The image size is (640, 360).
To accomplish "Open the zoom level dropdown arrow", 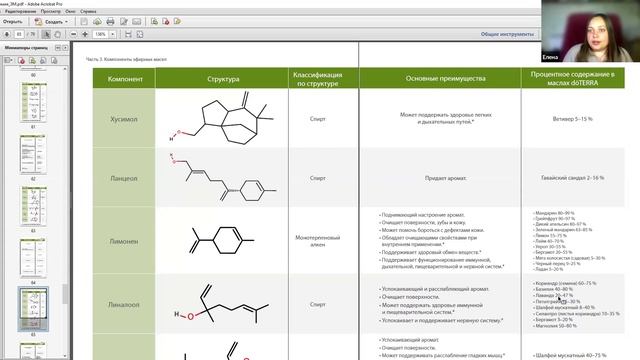I will [x=113, y=34].
